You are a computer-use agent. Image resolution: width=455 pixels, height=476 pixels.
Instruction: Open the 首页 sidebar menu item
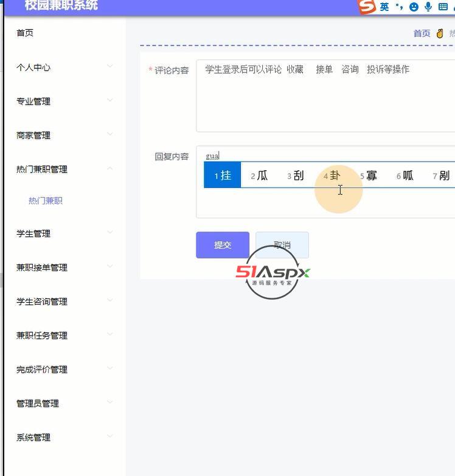point(25,33)
